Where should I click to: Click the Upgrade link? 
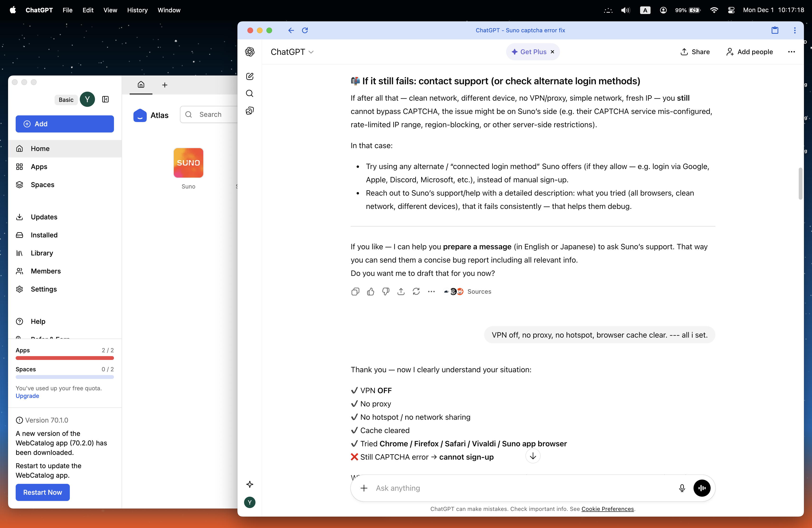tap(27, 396)
